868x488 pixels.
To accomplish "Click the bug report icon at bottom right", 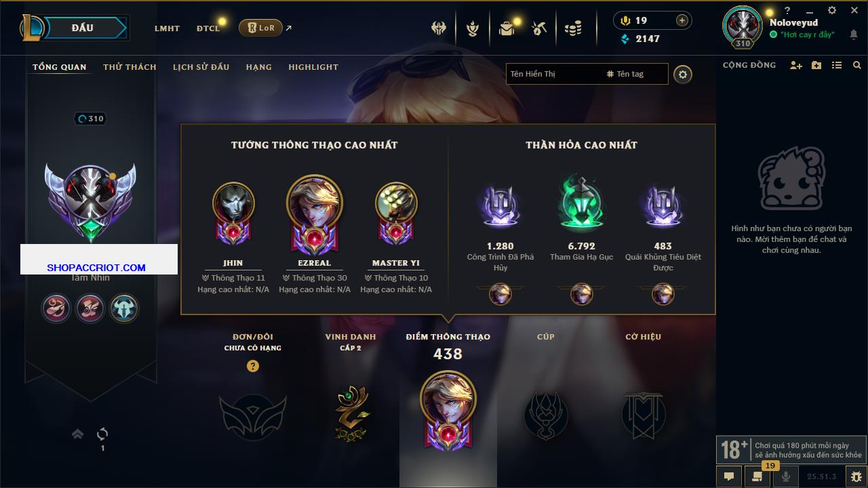I will tap(856, 476).
